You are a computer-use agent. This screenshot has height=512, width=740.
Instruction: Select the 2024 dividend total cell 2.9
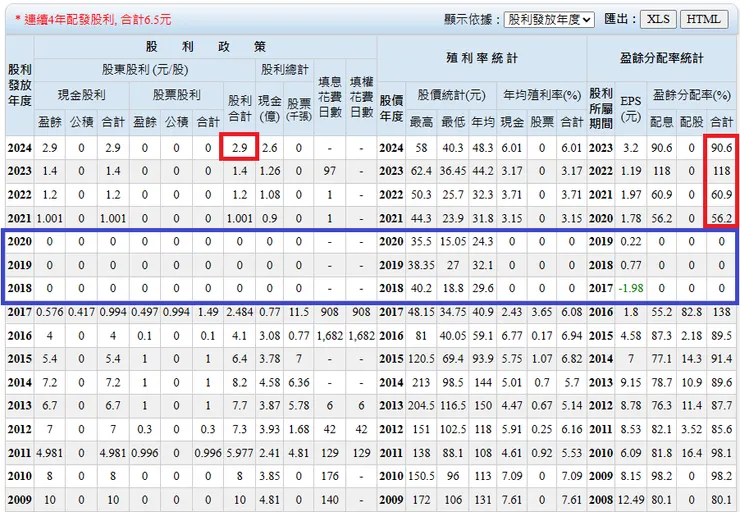point(240,148)
